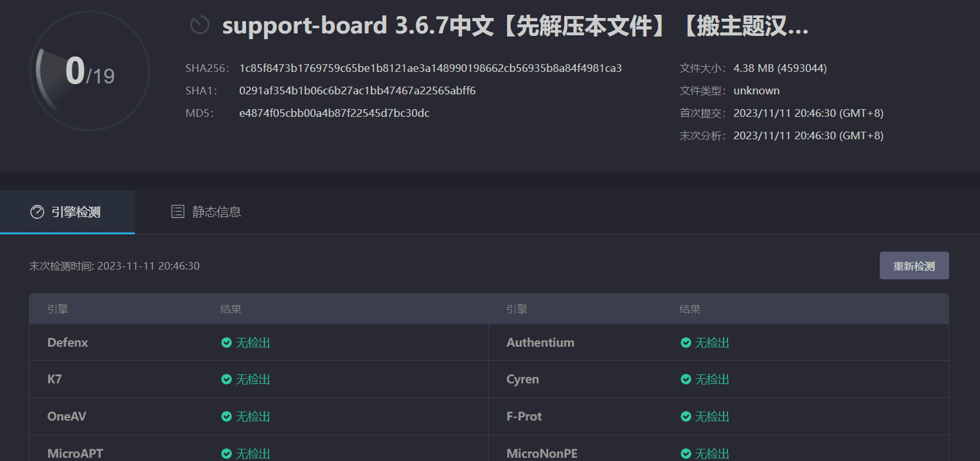Click 无检出 result for K7
The image size is (980, 461).
253,379
